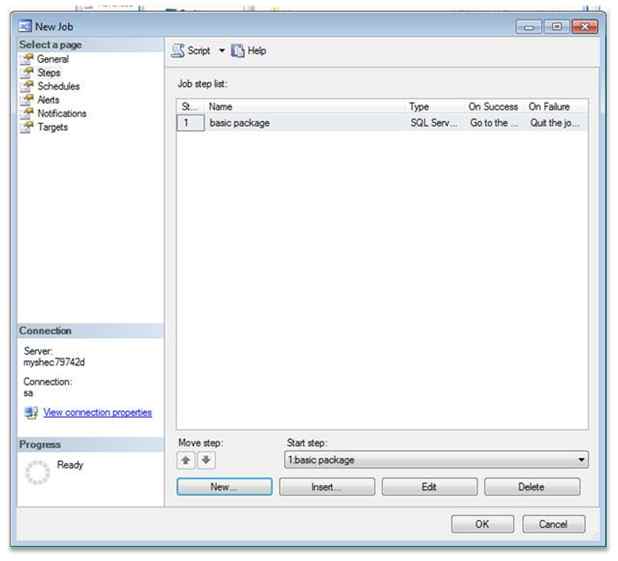Click the Help document icon
The image size is (618, 561).
point(238,51)
